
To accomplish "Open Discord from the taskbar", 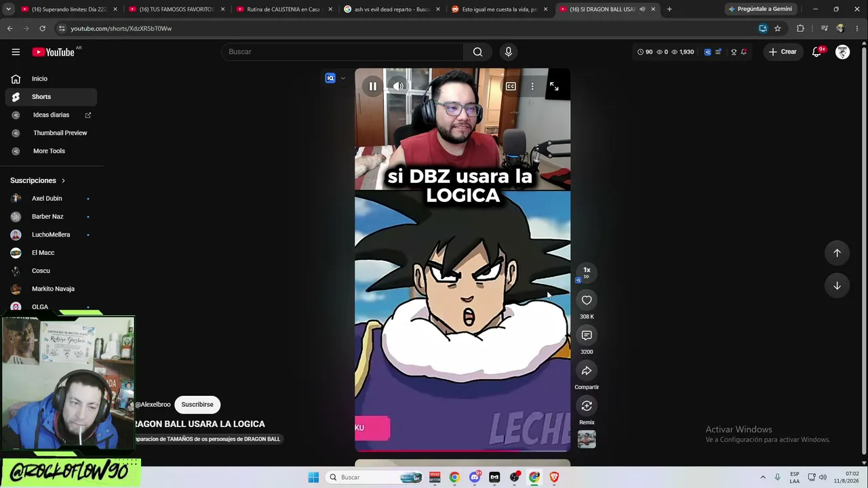I will pyautogui.click(x=475, y=477).
